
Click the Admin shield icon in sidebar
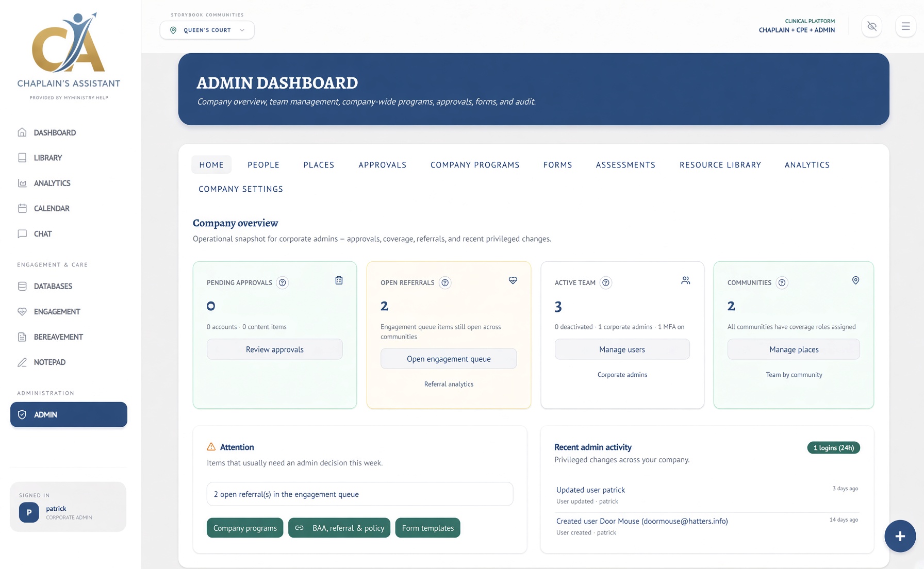pyautogui.click(x=22, y=414)
